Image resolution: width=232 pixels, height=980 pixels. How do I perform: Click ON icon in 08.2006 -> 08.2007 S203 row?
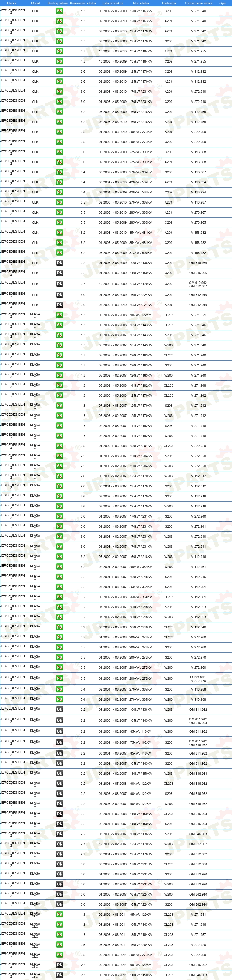[59, 834]
